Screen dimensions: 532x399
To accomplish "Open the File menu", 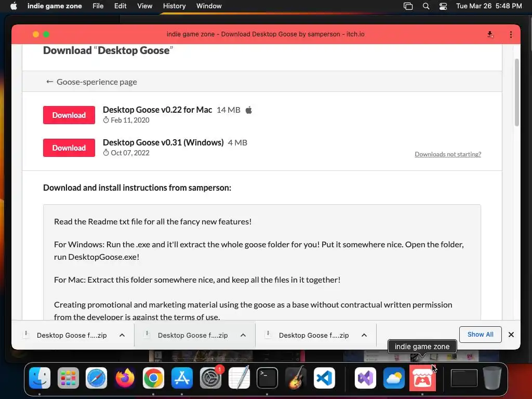I will point(98,6).
